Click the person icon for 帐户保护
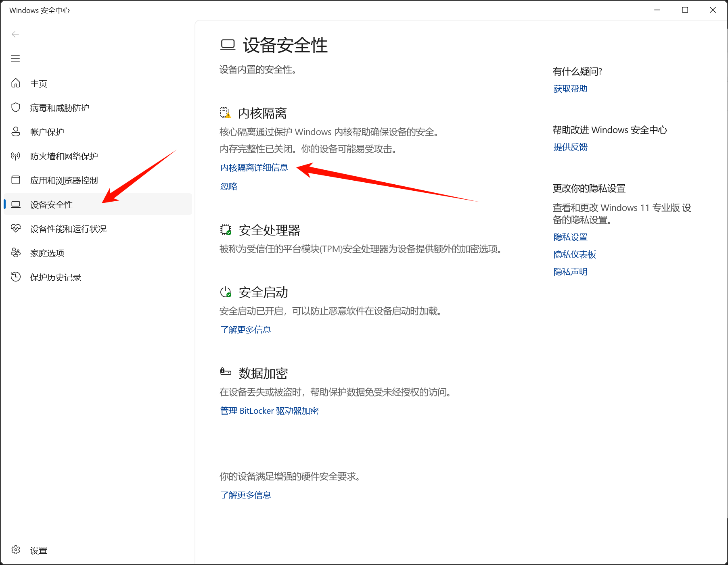The height and width of the screenshot is (565, 728). [x=16, y=131]
